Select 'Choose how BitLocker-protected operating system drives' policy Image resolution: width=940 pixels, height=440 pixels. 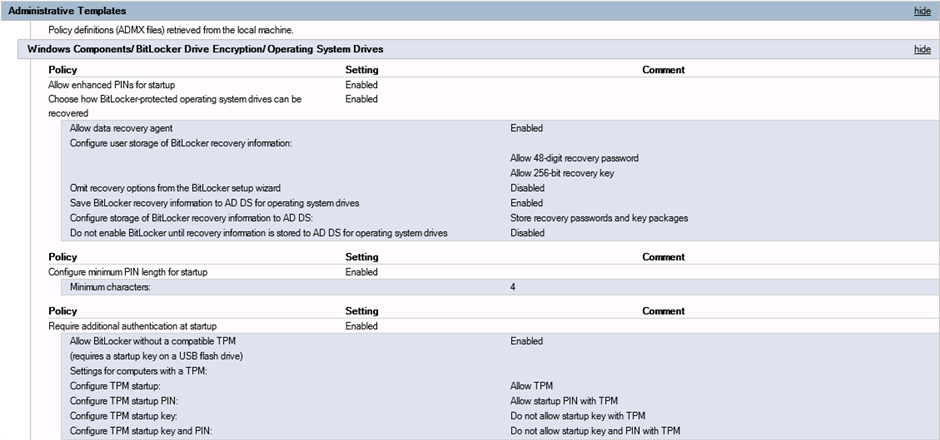click(177, 106)
